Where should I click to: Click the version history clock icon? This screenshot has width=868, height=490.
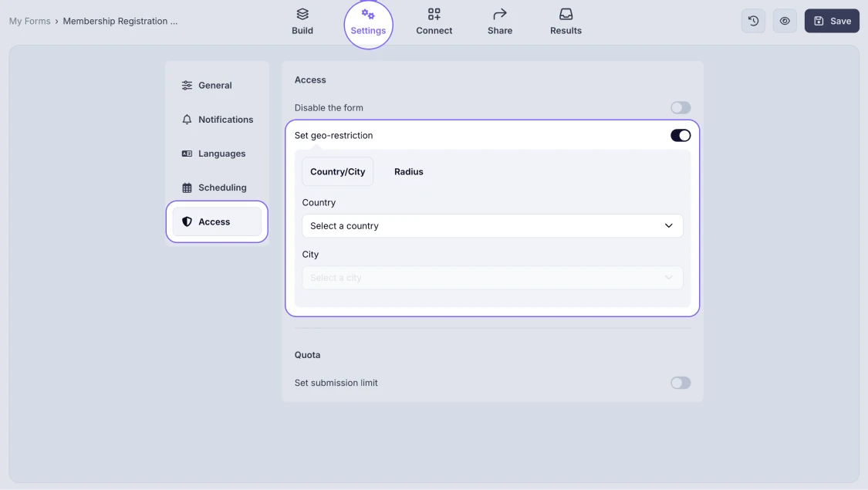754,21
